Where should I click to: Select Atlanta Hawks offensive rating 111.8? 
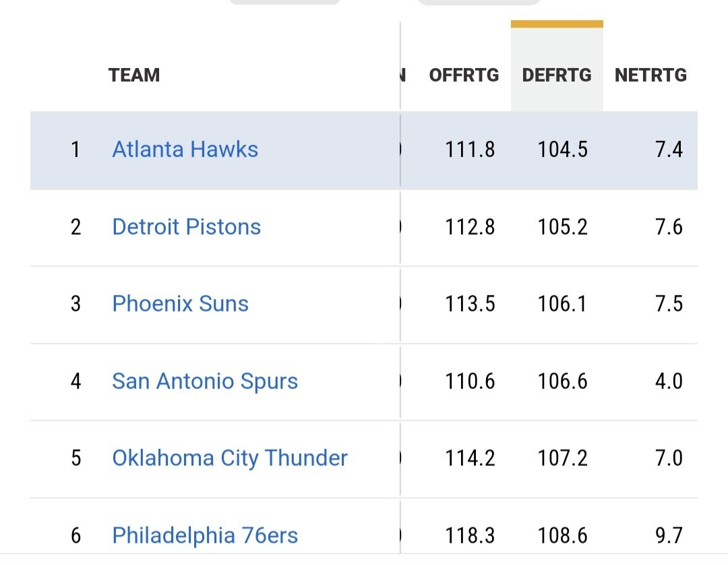470,149
